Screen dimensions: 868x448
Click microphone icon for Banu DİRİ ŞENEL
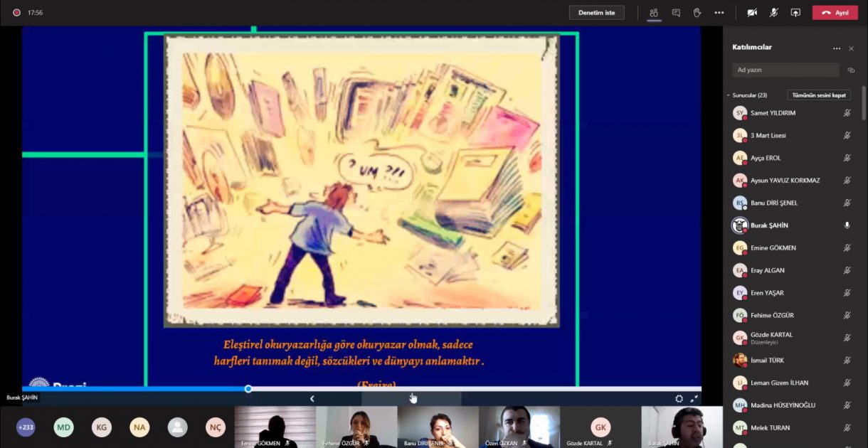tap(847, 203)
